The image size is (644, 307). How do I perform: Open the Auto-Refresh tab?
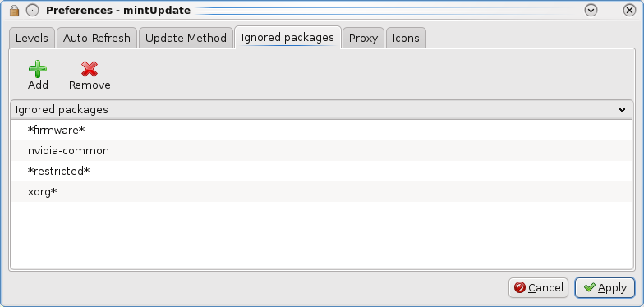(97, 38)
